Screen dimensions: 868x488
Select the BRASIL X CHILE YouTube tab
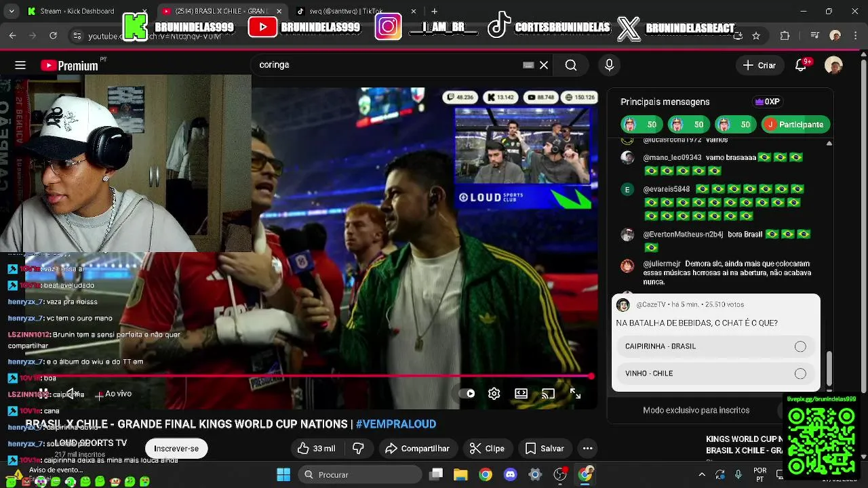tap(222, 12)
